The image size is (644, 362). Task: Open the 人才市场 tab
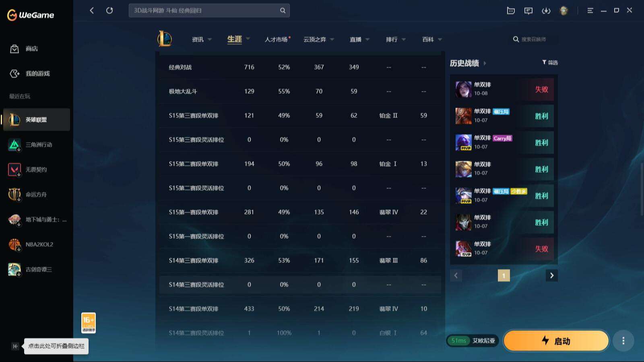point(276,39)
